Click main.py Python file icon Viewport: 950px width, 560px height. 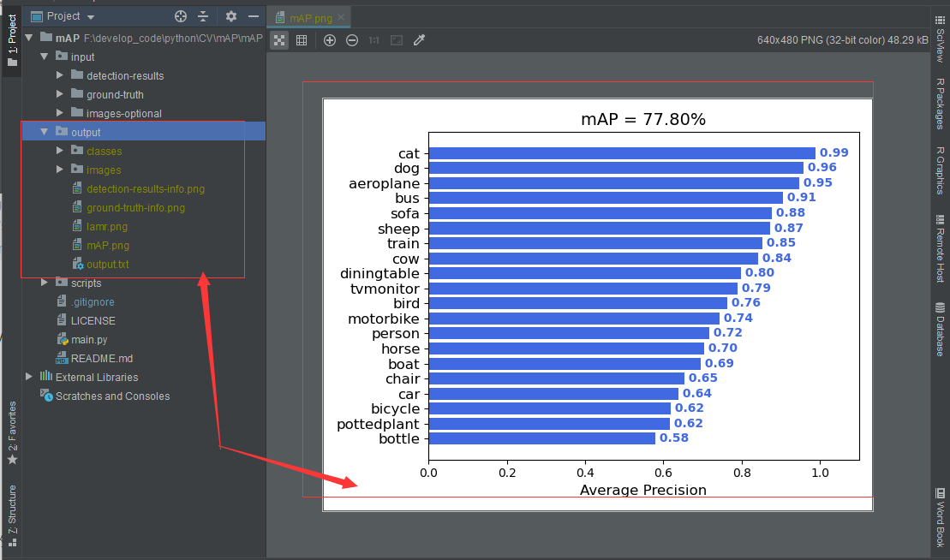[x=63, y=339]
